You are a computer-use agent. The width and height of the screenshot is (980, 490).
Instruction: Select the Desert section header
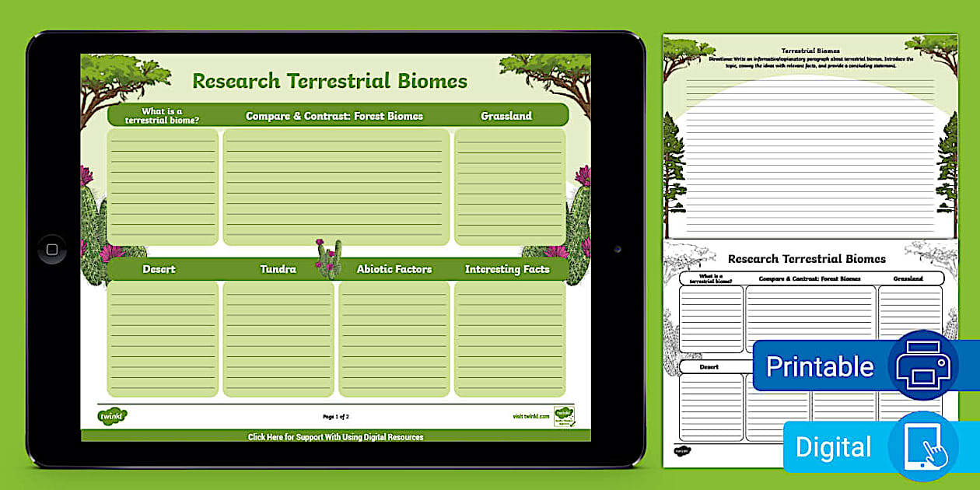point(159,269)
